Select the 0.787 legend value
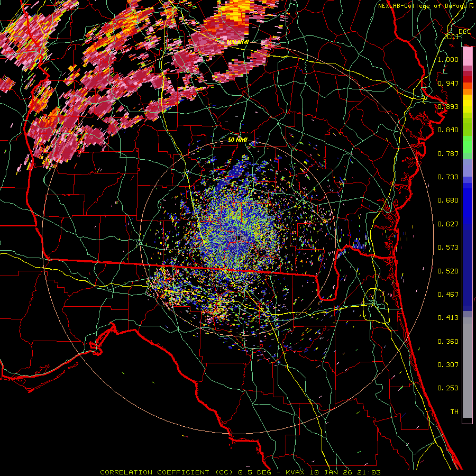This screenshot has width=476, height=476. click(448, 153)
